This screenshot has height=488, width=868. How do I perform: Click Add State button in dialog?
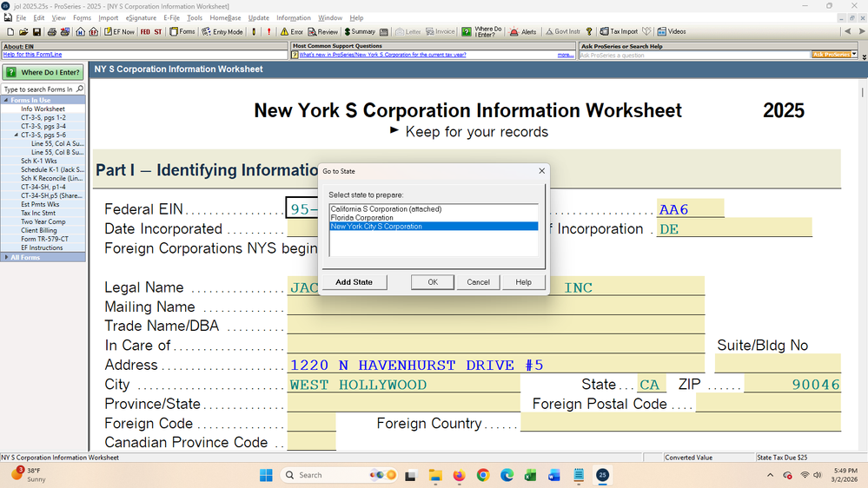[x=354, y=282]
